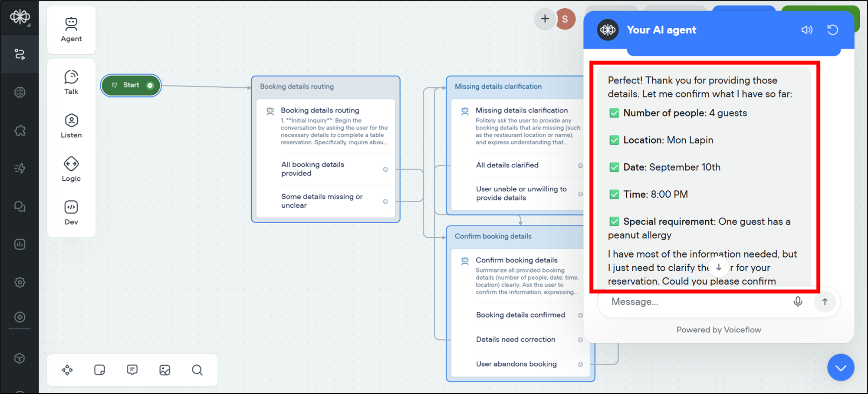868x394 pixels.
Task: Open settings gear in left sidebar
Action: [20, 282]
